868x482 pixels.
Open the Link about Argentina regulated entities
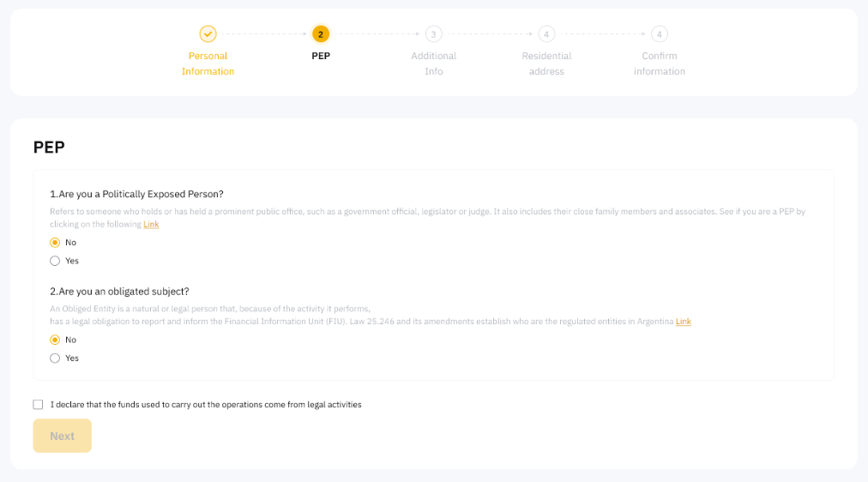pyautogui.click(x=683, y=322)
